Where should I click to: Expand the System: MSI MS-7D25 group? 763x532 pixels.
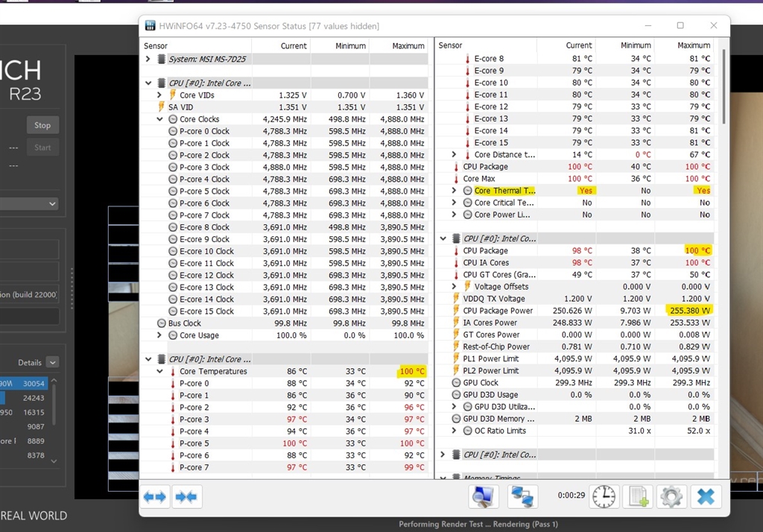pos(148,59)
